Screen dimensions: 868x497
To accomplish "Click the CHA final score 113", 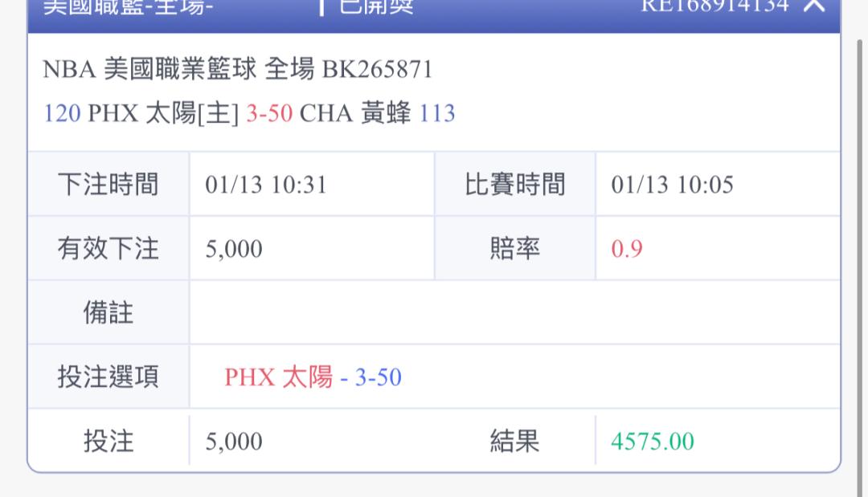I will point(437,114).
